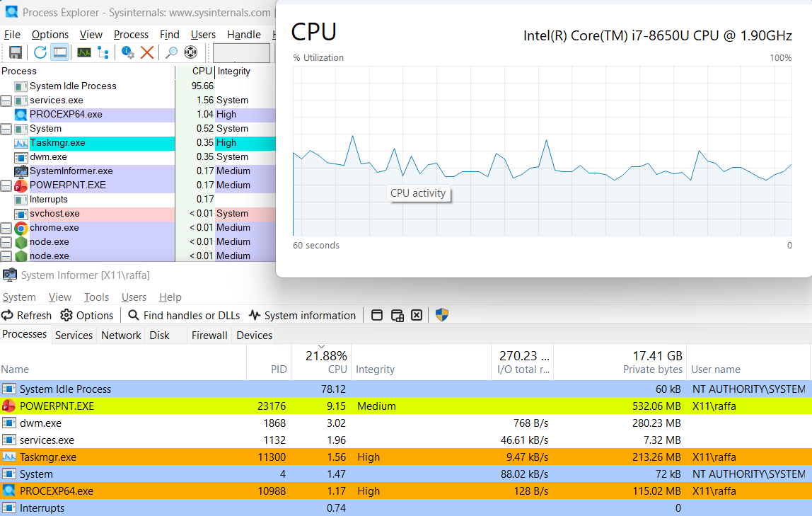Screen dimensions: 812x516
Task: Toggle the lower pane icon in Process Explorer
Action: [x=60, y=52]
